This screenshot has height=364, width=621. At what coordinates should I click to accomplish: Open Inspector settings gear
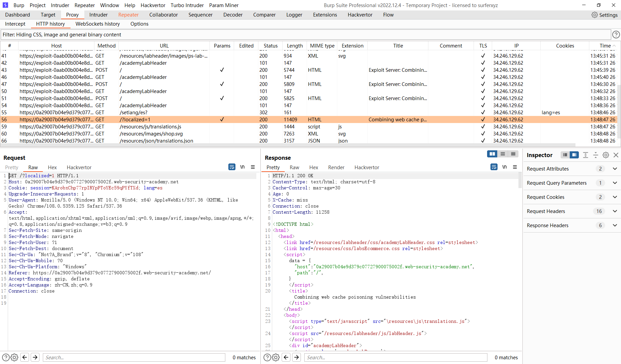point(606,155)
